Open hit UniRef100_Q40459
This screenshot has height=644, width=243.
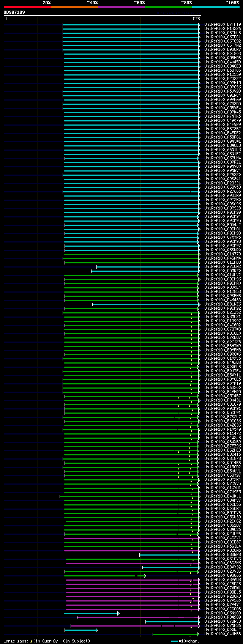click(x=222, y=62)
